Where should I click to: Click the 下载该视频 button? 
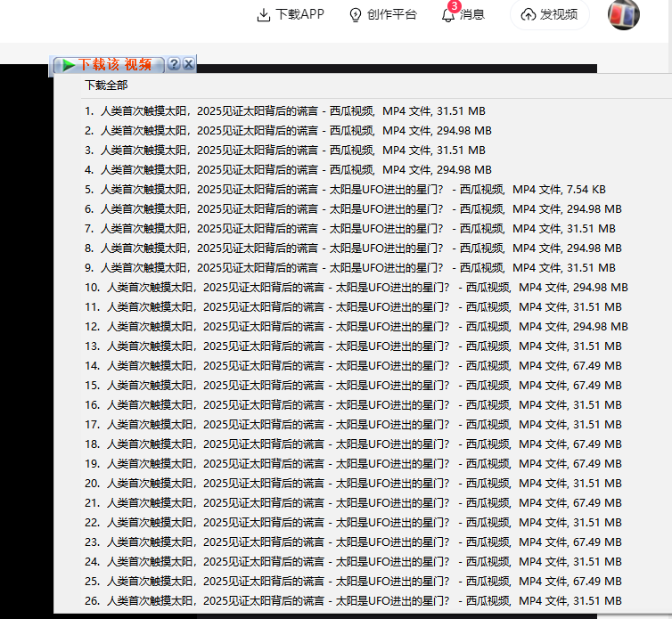click(108, 65)
